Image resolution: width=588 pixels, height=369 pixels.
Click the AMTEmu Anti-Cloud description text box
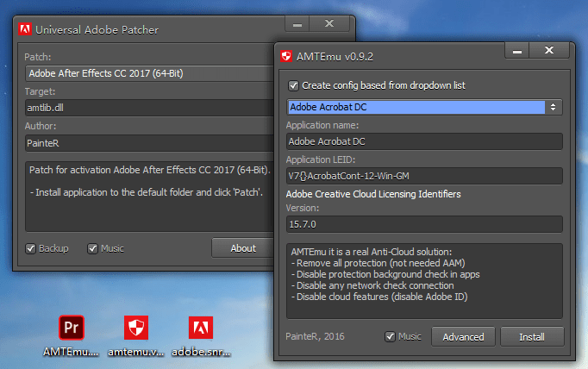(x=424, y=281)
